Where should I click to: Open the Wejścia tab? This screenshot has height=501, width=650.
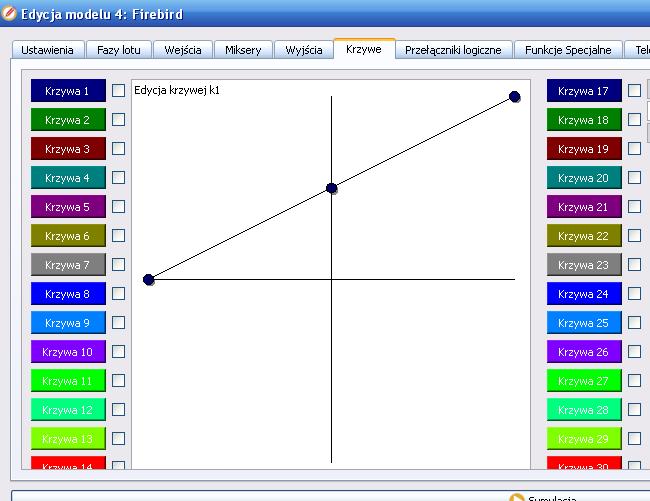click(183, 50)
